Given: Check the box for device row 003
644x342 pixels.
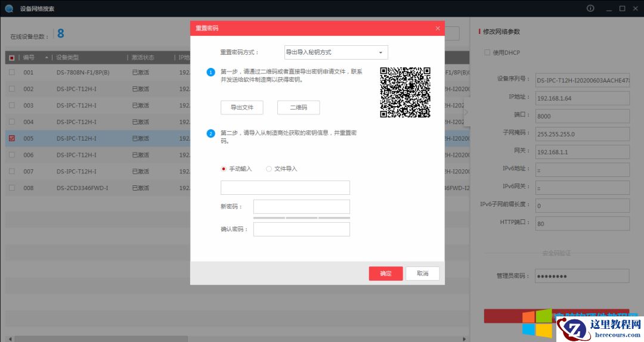Looking at the screenshot, I should [x=12, y=105].
